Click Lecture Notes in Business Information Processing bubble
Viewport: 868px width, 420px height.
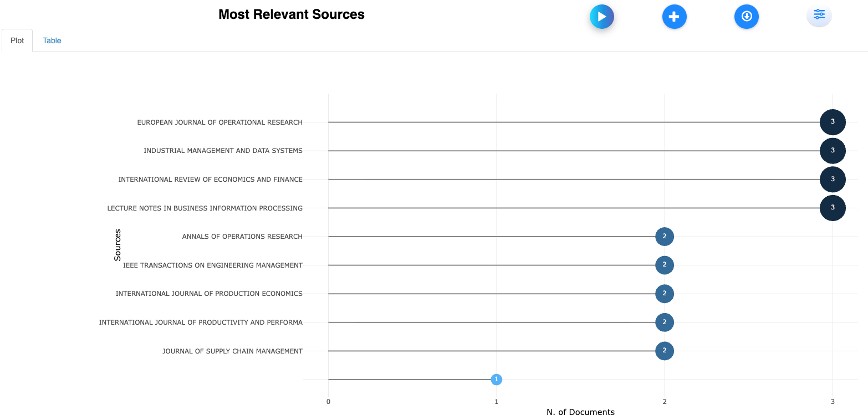click(x=832, y=208)
